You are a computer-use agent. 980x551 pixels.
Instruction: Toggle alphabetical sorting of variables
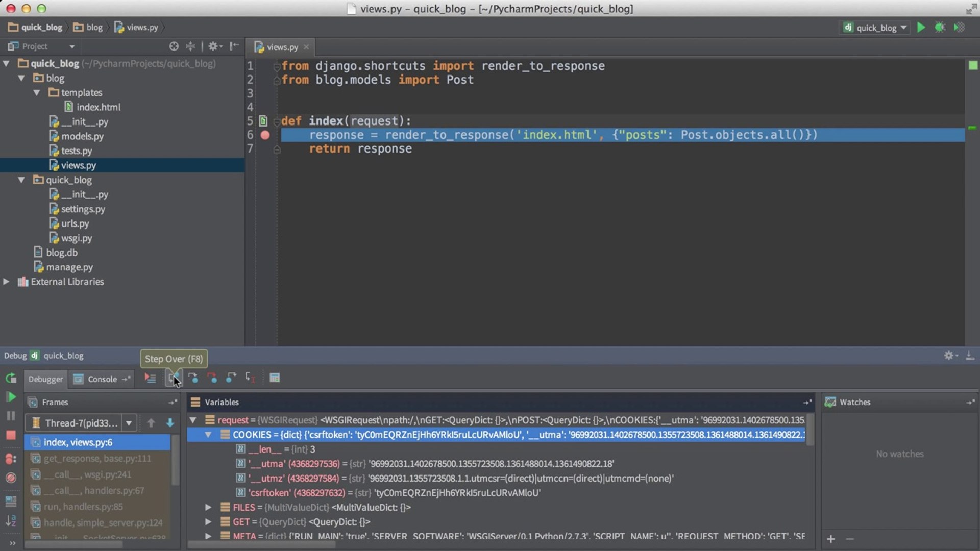tap(11, 520)
